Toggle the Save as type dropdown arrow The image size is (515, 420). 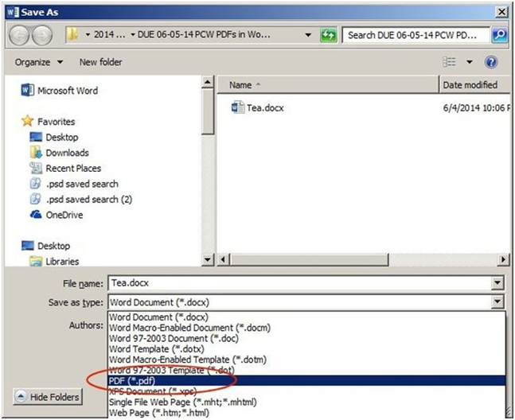(x=497, y=301)
